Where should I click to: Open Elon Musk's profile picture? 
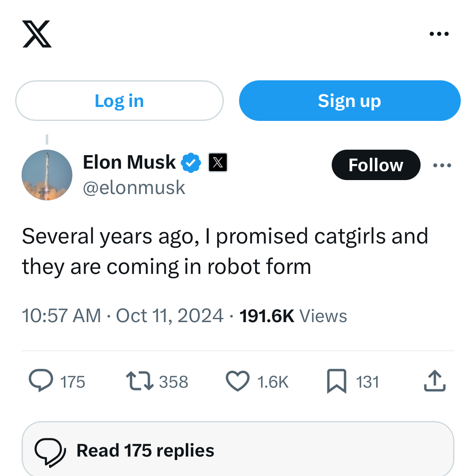click(x=47, y=175)
